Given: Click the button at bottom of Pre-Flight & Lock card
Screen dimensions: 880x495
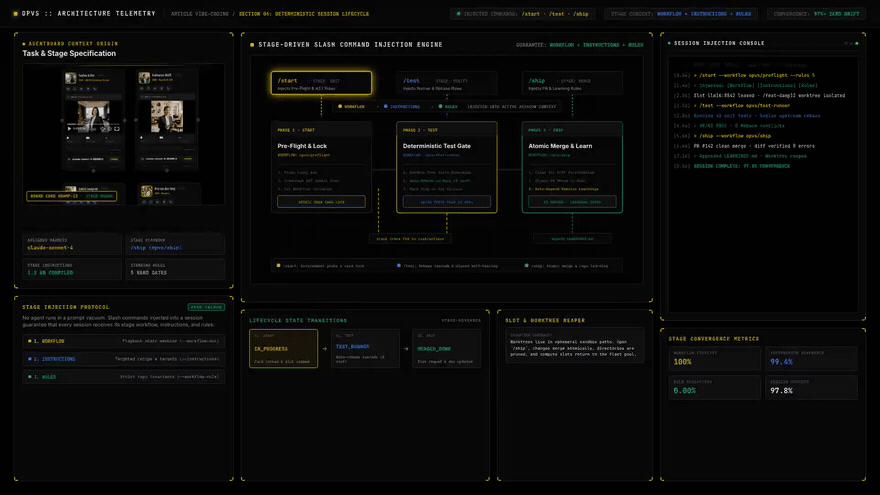Looking at the screenshot, I should click(x=321, y=201).
